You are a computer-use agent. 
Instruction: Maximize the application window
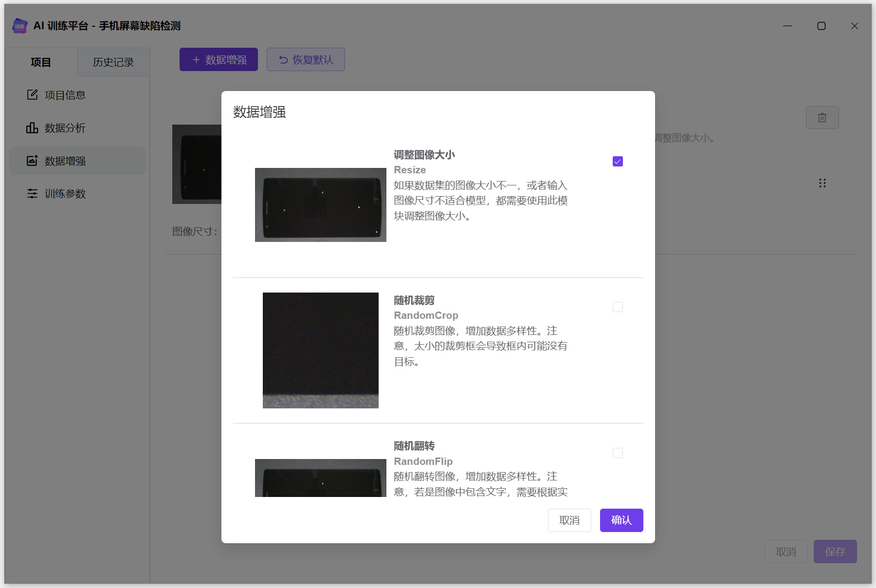click(821, 26)
